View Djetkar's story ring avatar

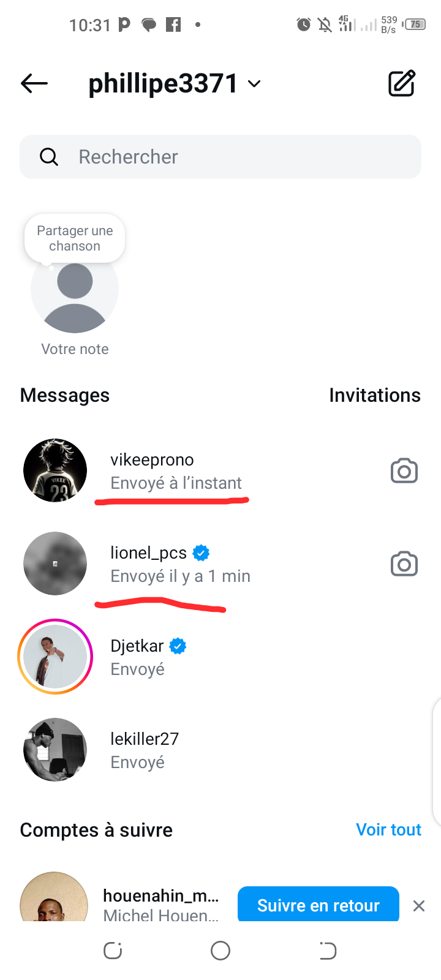click(x=55, y=657)
